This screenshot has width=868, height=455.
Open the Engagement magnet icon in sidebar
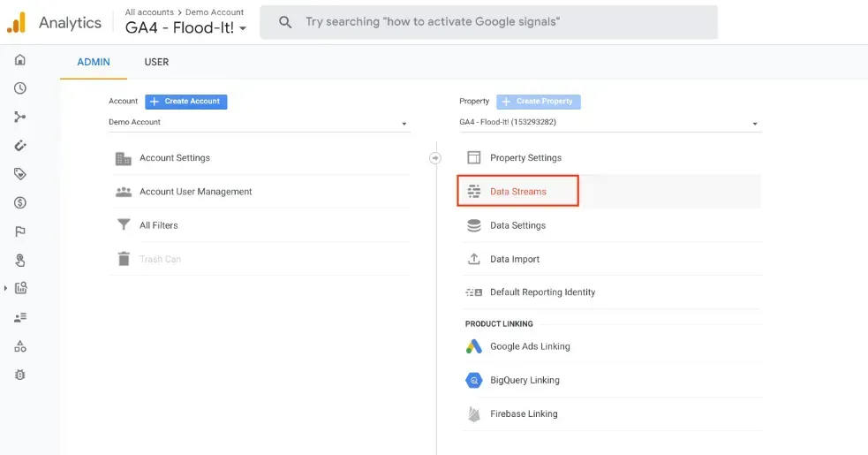(x=20, y=146)
